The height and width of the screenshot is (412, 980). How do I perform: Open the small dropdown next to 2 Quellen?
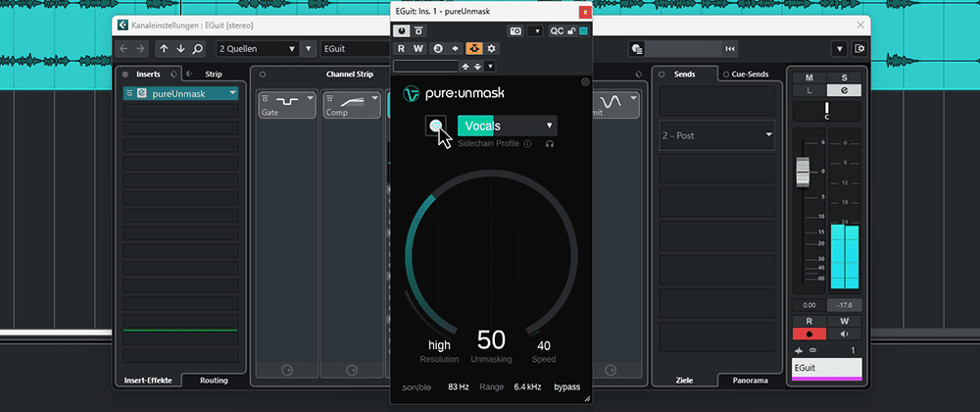point(309,48)
